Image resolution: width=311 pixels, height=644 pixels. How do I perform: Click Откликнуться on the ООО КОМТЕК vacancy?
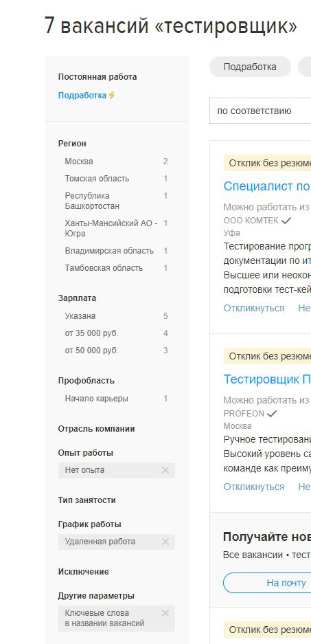point(254,308)
